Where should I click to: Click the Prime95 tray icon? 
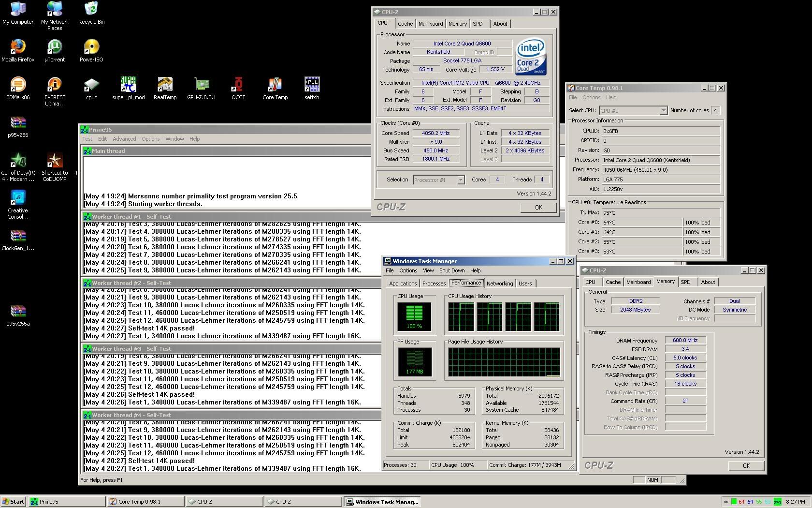pos(778,502)
